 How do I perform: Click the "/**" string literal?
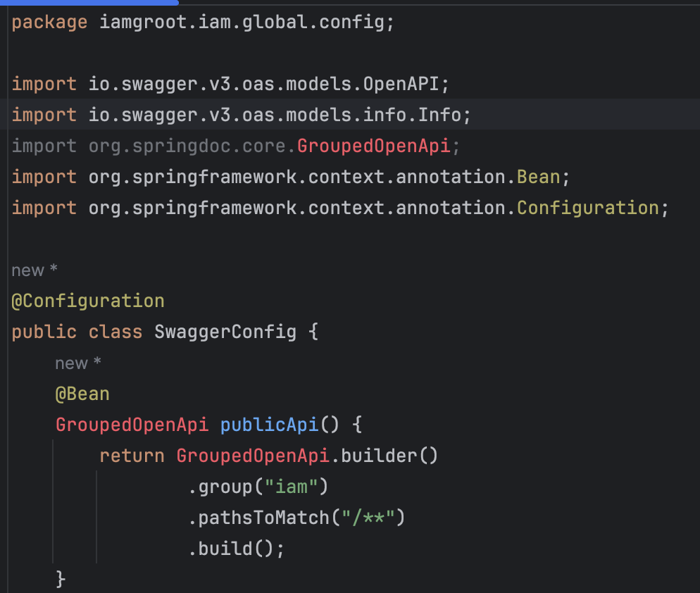[368, 518]
